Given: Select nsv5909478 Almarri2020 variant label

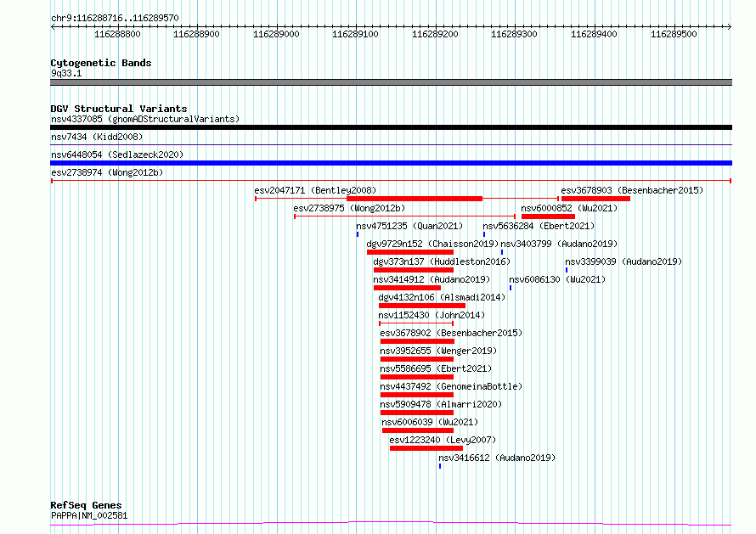Looking at the screenshot, I should [x=441, y=404].
